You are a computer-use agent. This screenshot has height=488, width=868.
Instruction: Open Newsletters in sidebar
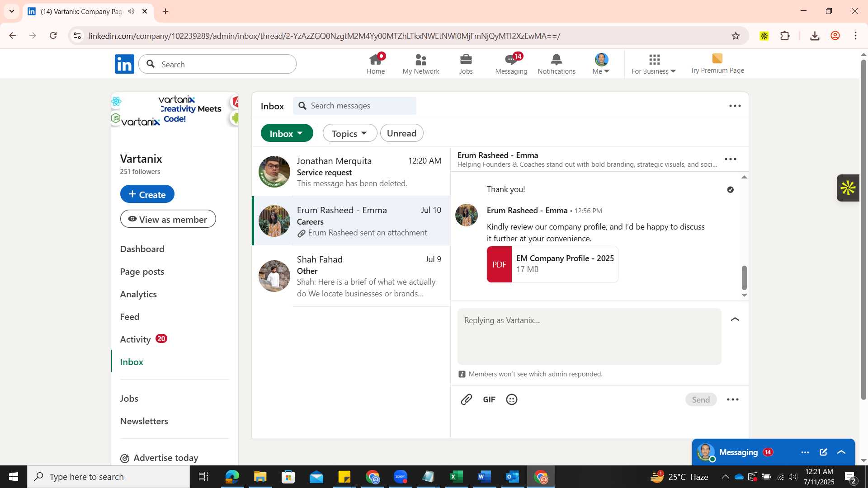coord(144,421)
